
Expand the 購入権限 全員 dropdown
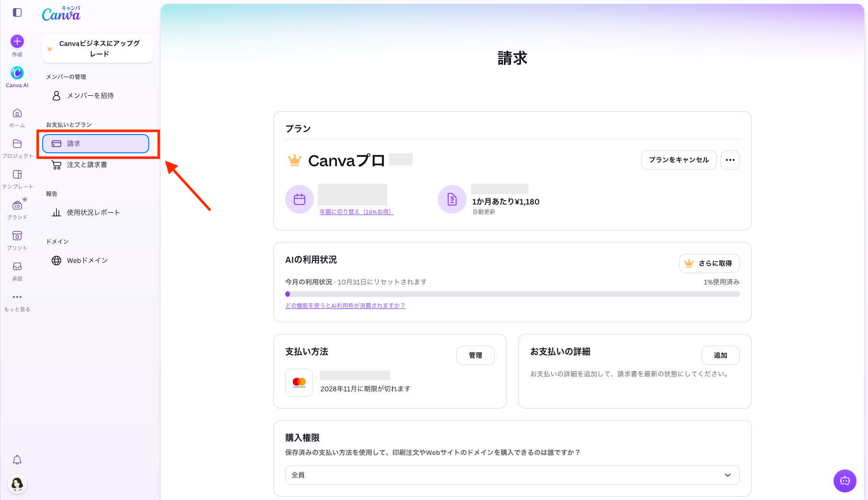pos(512,475)
